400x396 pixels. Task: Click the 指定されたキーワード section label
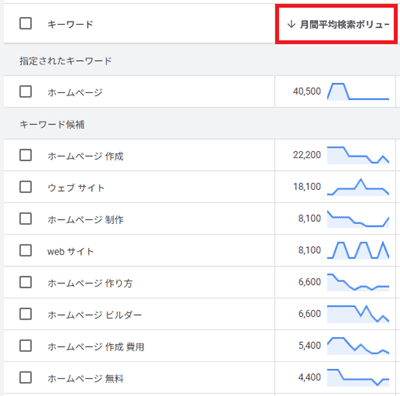66,61
